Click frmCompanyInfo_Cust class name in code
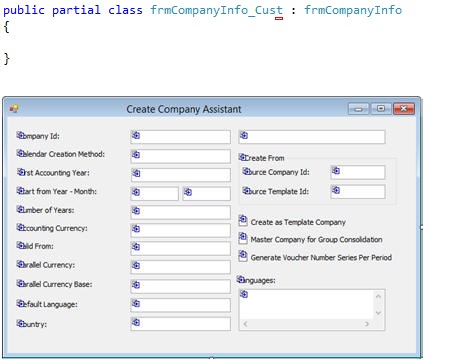The width and height of the screenshot is (458, 361). click(x=216, y=10)
